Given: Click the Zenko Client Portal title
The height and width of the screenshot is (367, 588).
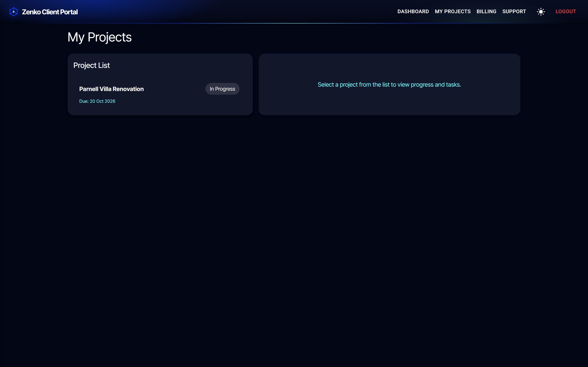Looking at the screenshot, I should [50, 12].
